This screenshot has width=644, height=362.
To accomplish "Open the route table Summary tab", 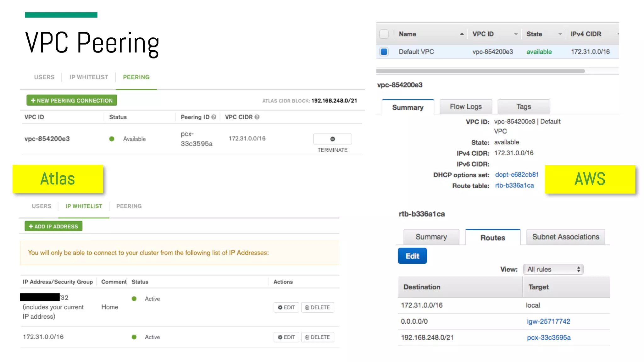I will (431, 237).
